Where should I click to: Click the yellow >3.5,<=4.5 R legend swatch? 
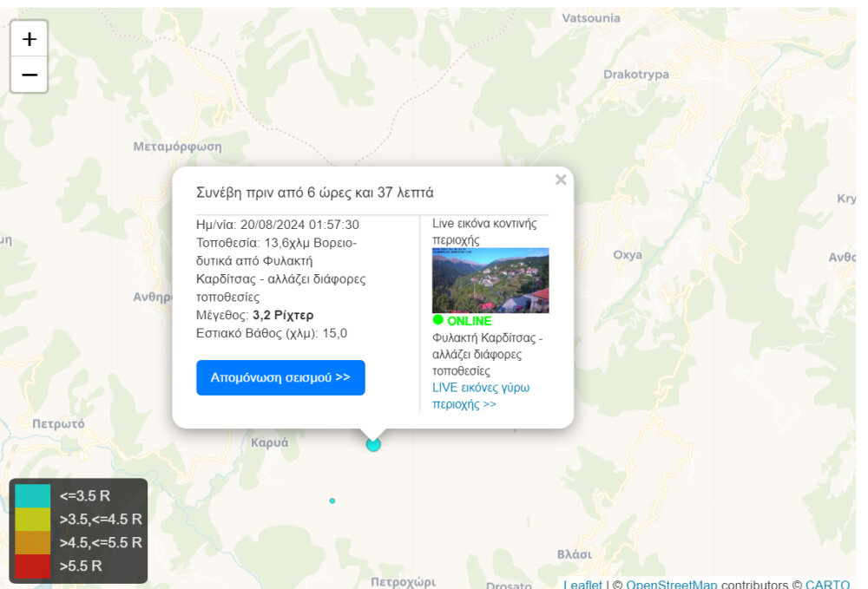coord(32,520)
